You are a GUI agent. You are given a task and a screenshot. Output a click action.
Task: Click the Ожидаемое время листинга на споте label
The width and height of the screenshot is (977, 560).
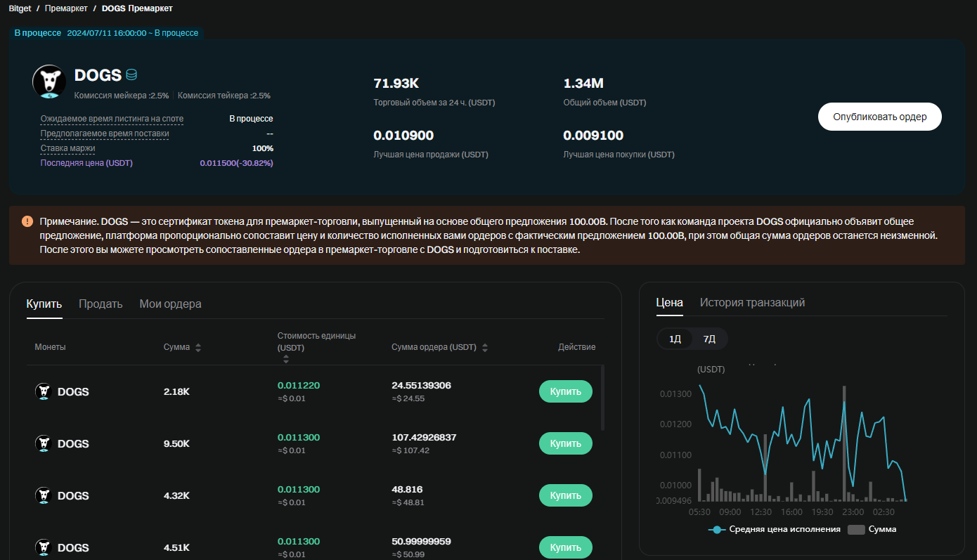112,119
